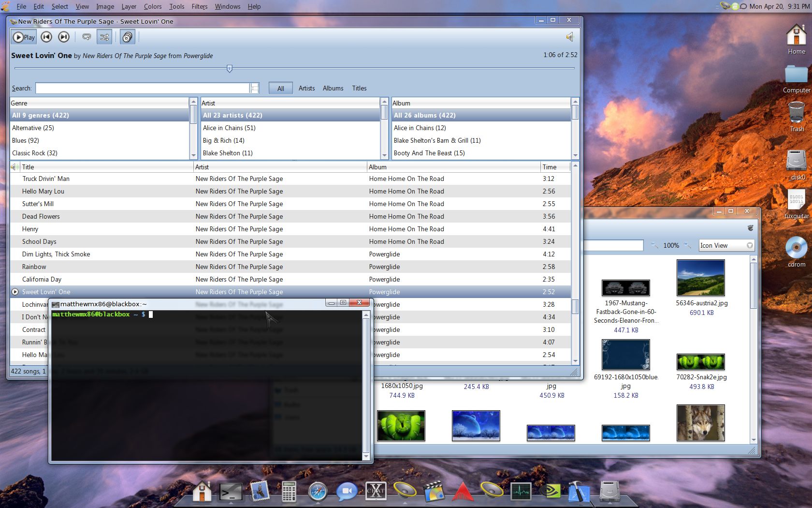Launch Calculator from the dock
Viewport: 812px width, 508px height.
point(289,492)
